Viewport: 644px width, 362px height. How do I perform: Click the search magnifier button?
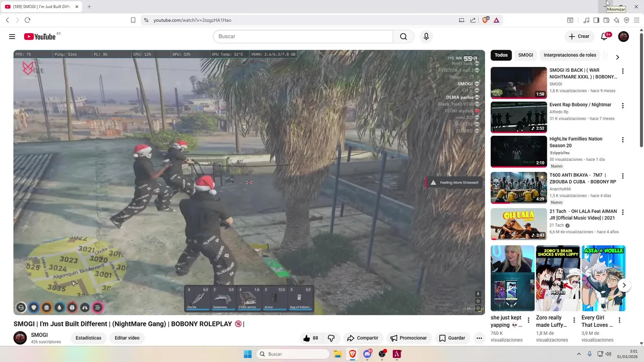404,36
